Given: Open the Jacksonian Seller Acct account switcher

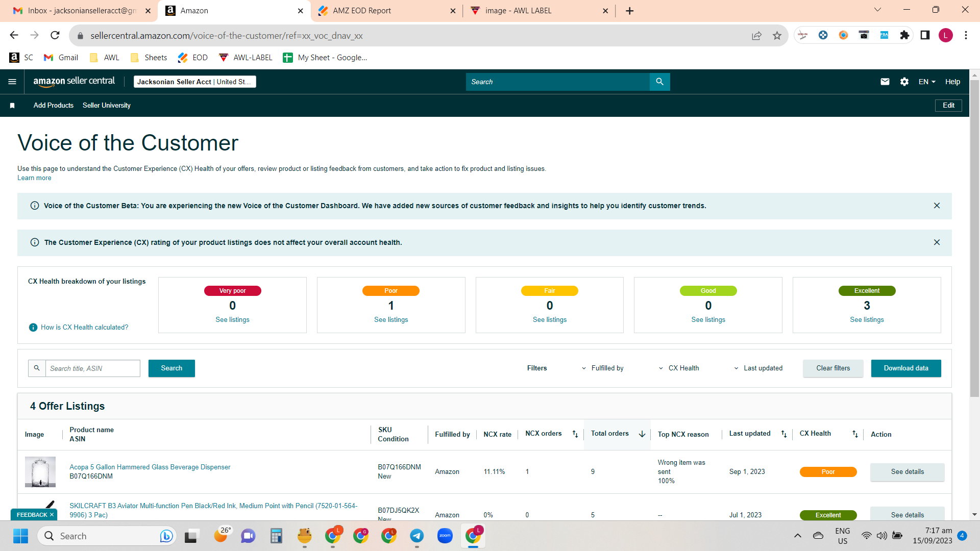Looking at the screenshot, I should tap(194, 82).
